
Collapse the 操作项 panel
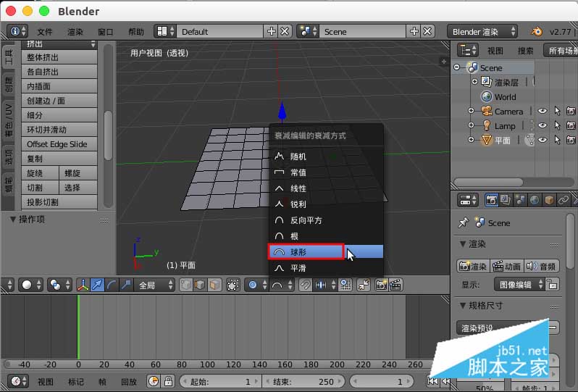13,219
